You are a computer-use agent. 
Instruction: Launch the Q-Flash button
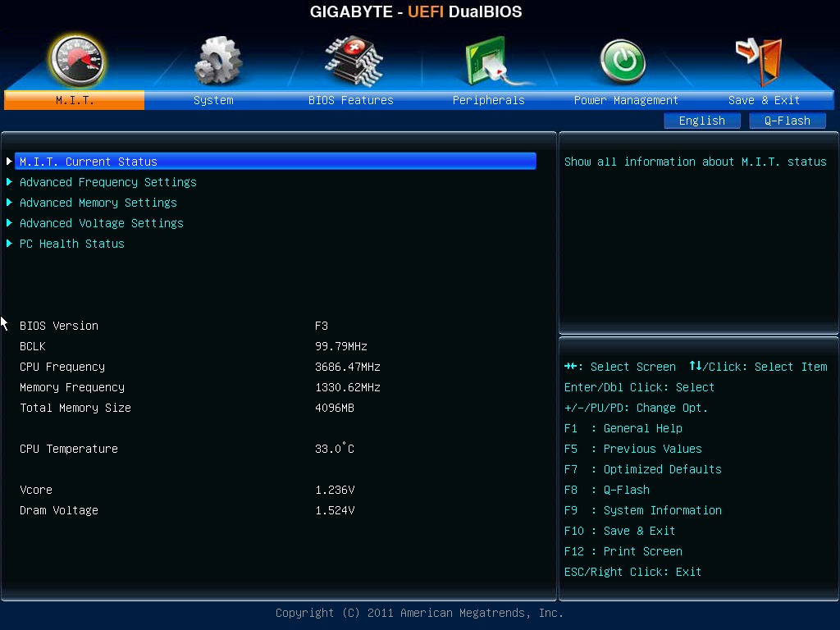(787, 121)
